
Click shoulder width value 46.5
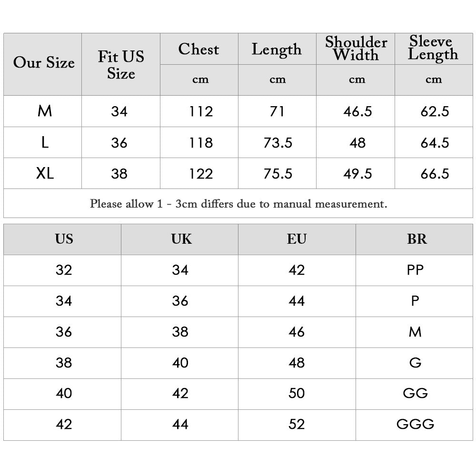[x=357, y=111]
